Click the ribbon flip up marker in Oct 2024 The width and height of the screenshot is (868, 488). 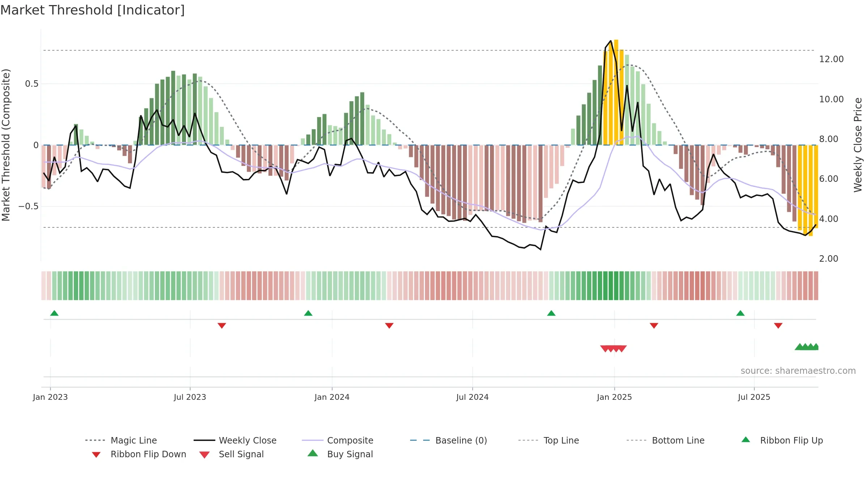551,313
